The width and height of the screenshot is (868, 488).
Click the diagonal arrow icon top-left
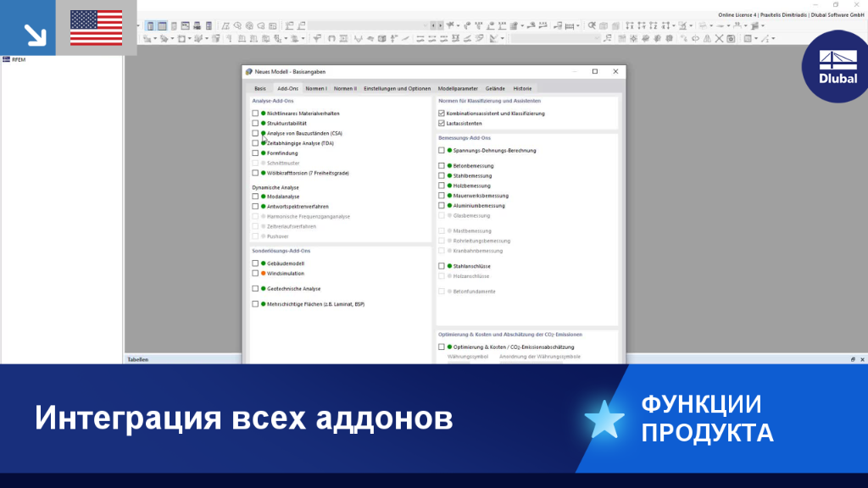(35, 35)
